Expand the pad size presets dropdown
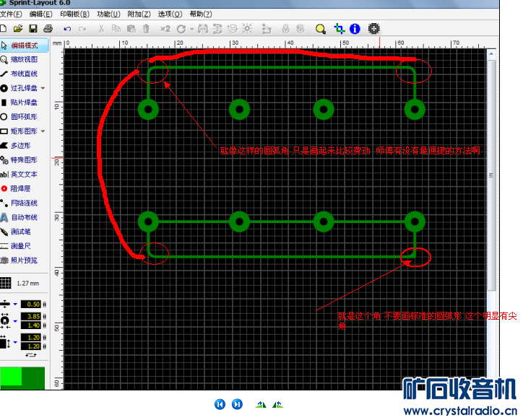 pos(15,321)
